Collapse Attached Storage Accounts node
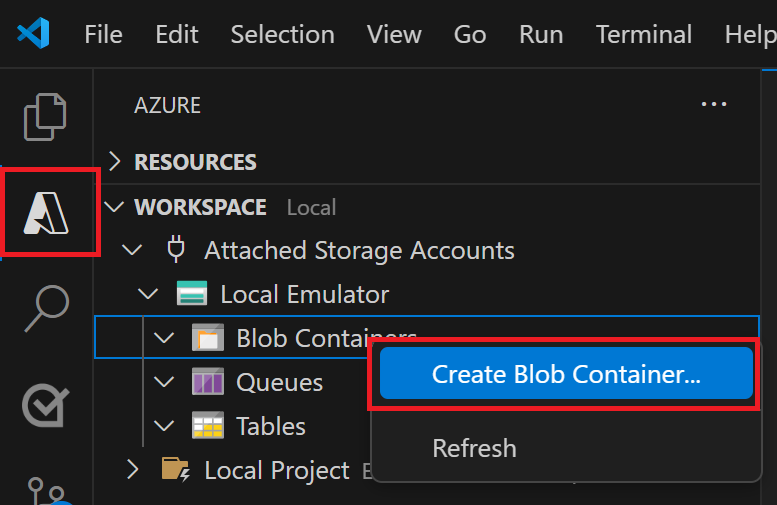This screenshot has width=777, height=505. pos(132,250)
